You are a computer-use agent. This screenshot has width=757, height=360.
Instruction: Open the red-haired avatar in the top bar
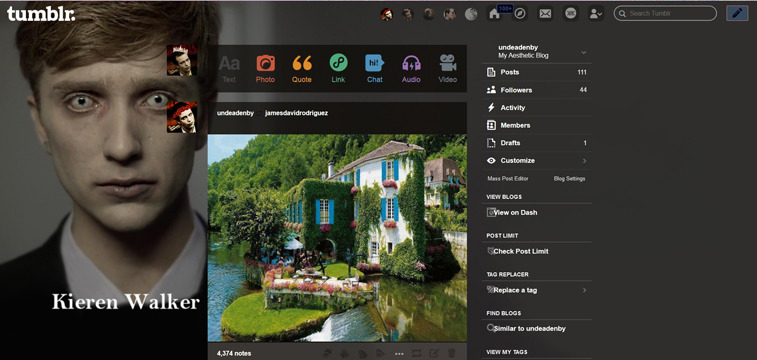pyautogui.click(x=386, y=14)
